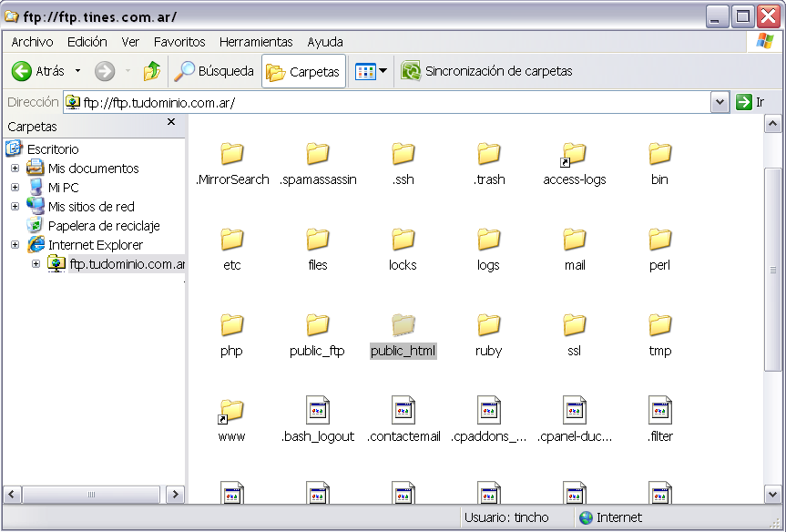Viewport: 786px width, 532px height.
Task: Expand Internet Explorer tree node
Action: coord(15,245)
